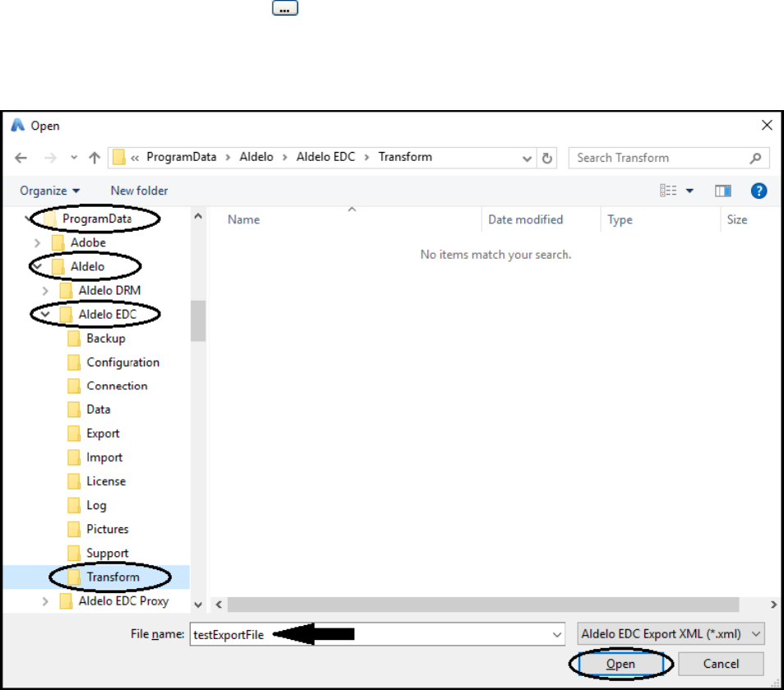Go forward using the right arrow

50,158
